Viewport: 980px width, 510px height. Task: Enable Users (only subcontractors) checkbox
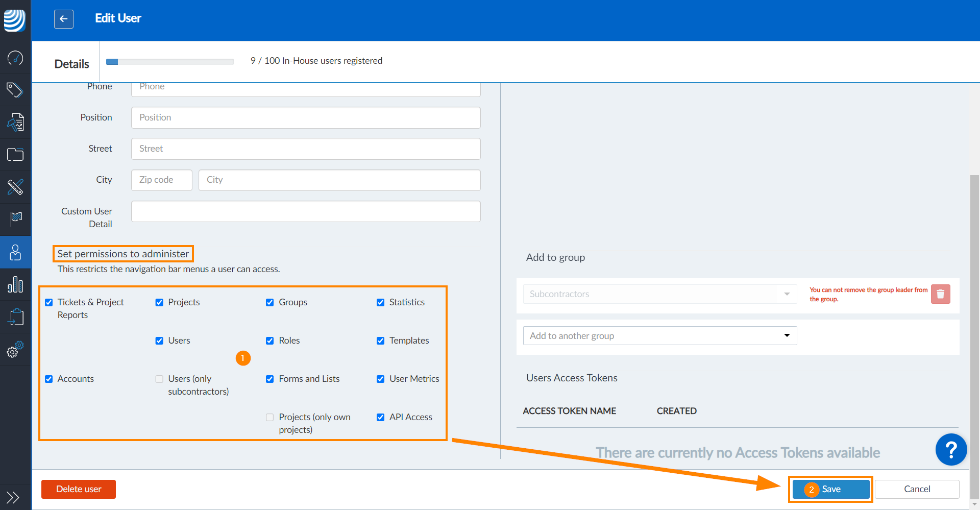pos(159,379)
